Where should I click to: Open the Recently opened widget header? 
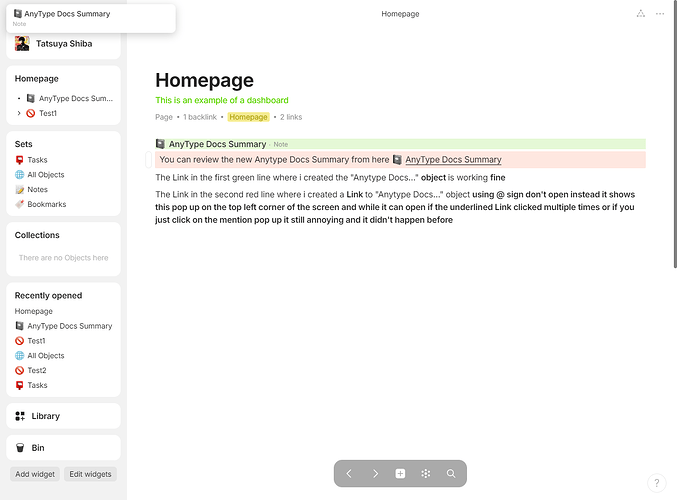click(x=48, y=296)
